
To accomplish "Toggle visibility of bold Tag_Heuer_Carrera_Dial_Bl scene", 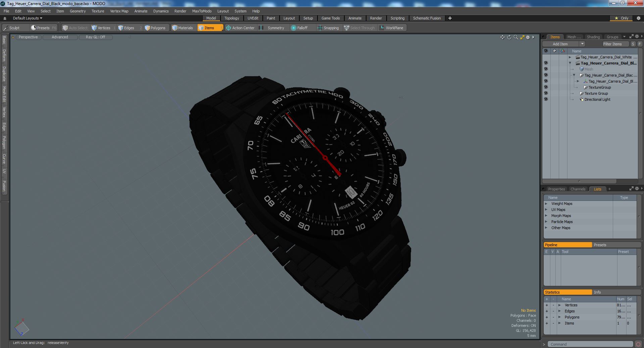I will (x=546, y=63).
